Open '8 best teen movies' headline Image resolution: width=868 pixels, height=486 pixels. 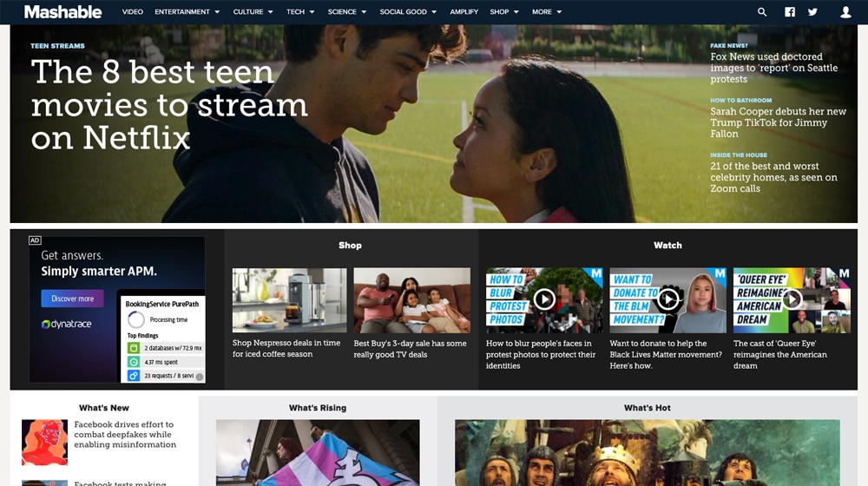point(169,105)
